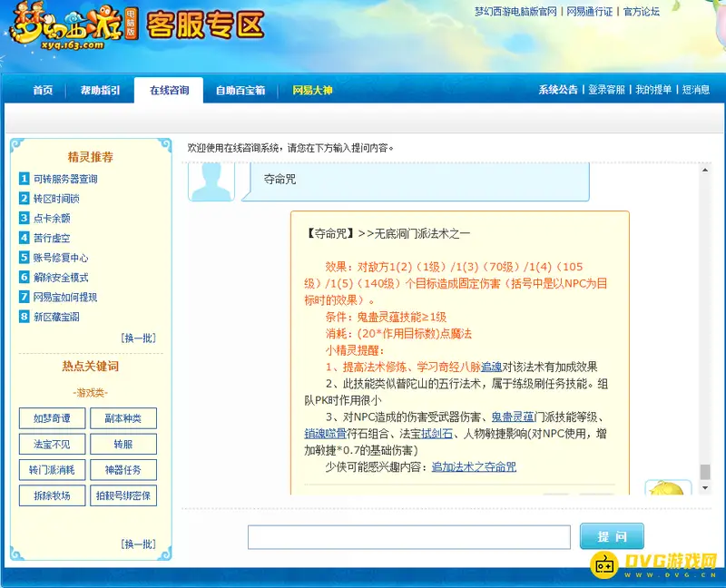Click 拆除牧场 keyword button
This screenshot has width=726, height=588.
tap(53, 495)
